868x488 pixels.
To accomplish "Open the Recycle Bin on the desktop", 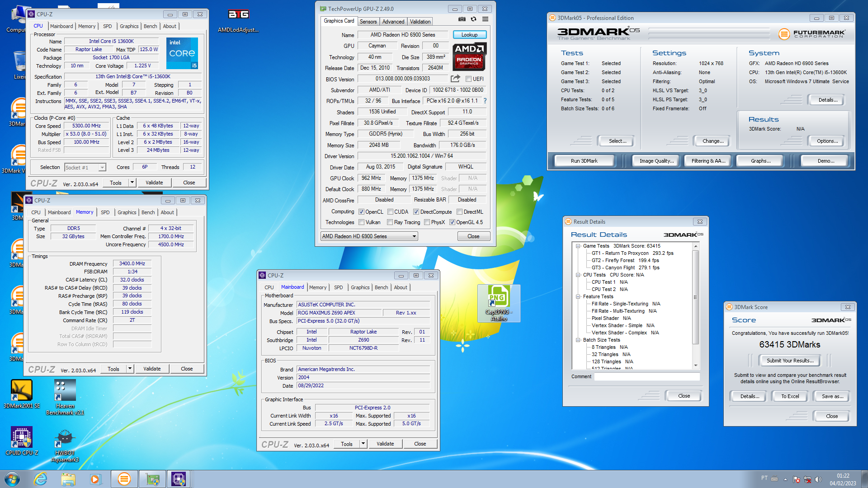I will click(20, 66).
